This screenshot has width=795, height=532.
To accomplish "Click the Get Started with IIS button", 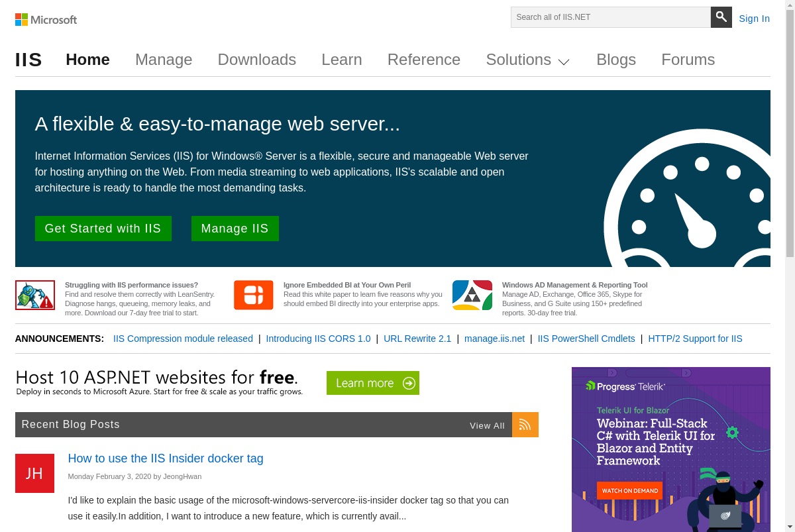I will coord(103,229).
